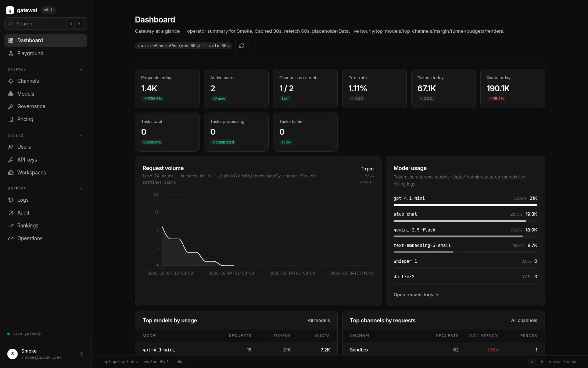
Task: Click the Quota today card
Action: (x=513, y=88)
